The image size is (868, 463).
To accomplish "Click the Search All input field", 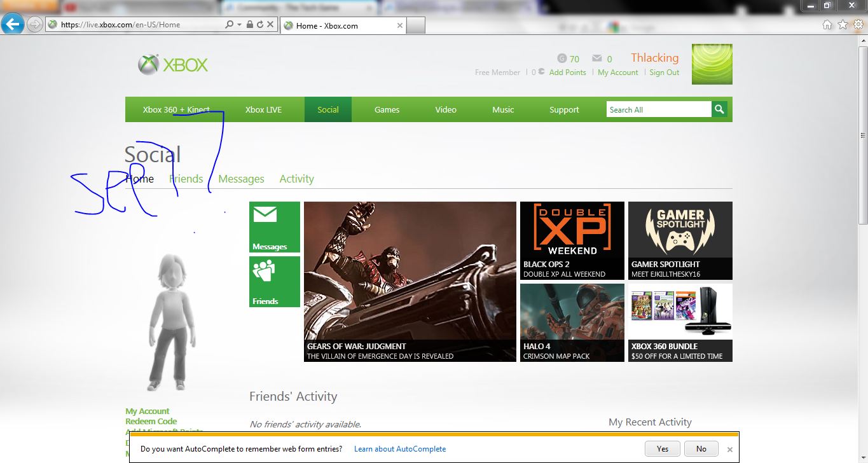I will [659, 109].
